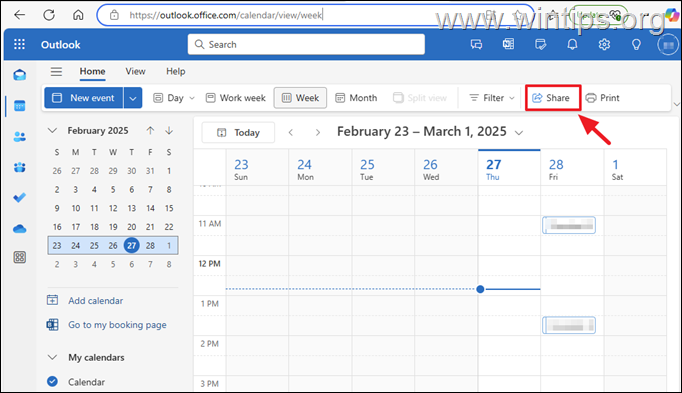This screenshot has width=682, height=393.
Task: Switch to the Home tab
Action: pyautogui.click(x=92, y=71)
